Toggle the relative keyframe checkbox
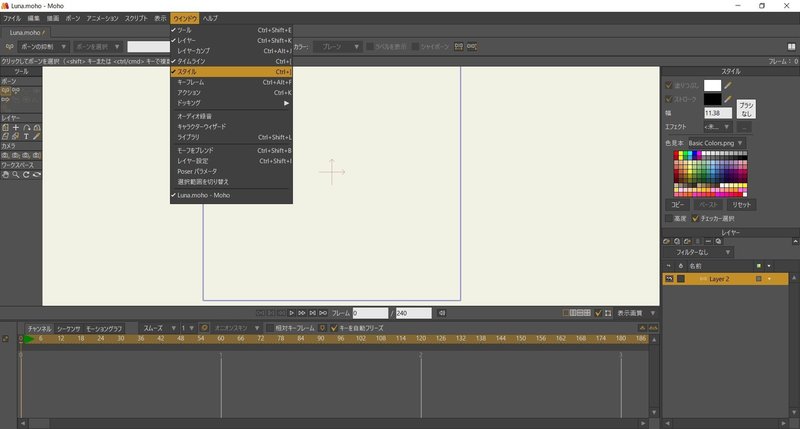 [270, 328]
